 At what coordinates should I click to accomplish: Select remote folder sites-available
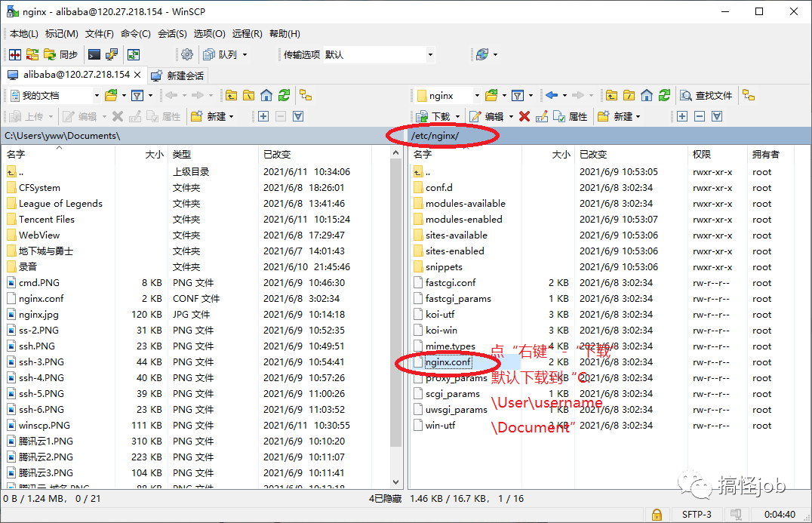[457, 235]
